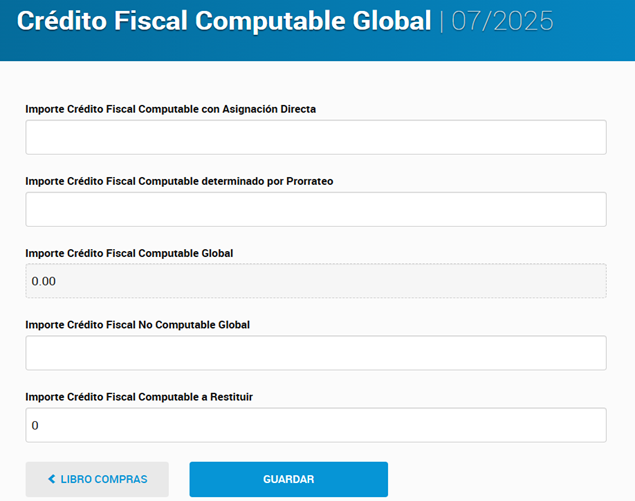
Task: Focus the Asignación Directa input field
Action: point(316,137)
